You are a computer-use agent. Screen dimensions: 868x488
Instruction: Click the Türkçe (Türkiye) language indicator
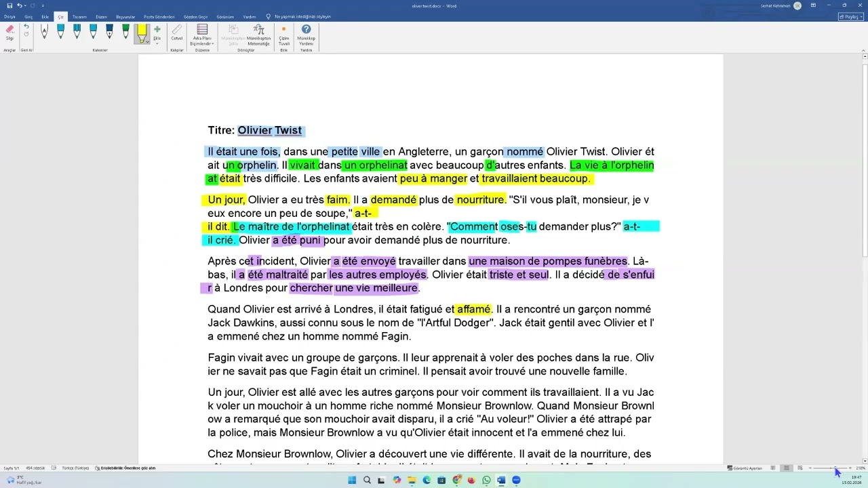pyautogui.click(x=75, y=468)
